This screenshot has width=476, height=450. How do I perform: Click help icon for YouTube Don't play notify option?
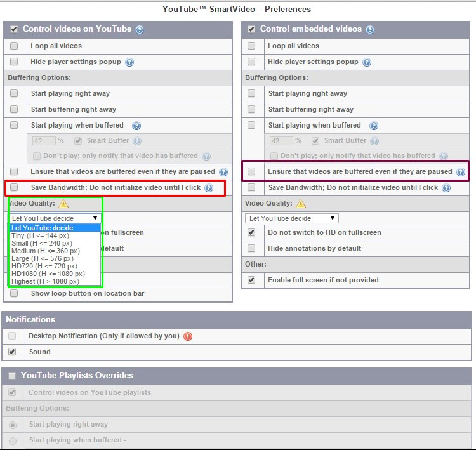206,156
